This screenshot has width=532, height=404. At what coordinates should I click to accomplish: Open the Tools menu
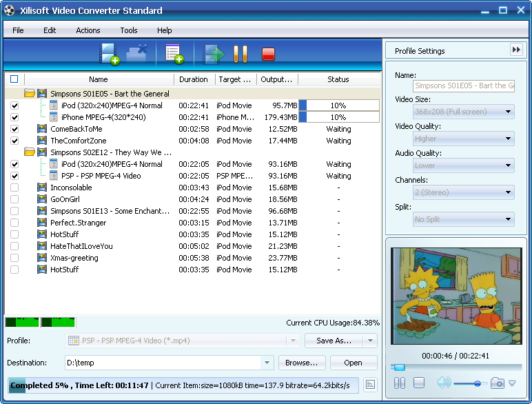tap(129, 30)
